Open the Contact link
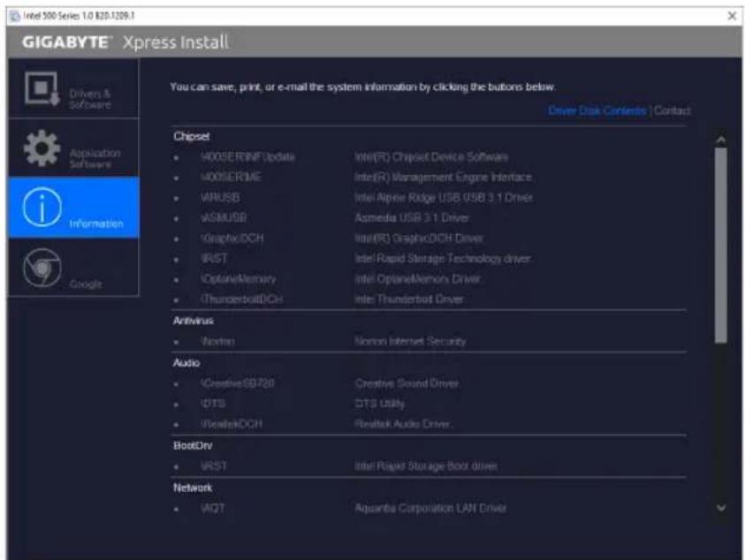Screen dimensions: 745x560 [x=673, y=110]
